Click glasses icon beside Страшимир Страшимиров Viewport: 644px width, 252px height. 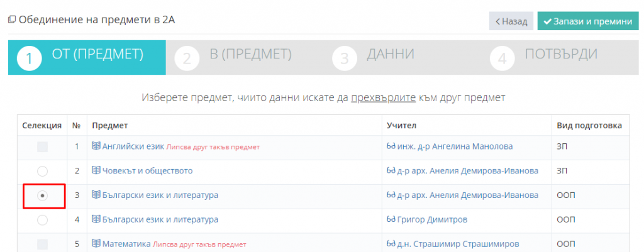[x=391, y=244]
